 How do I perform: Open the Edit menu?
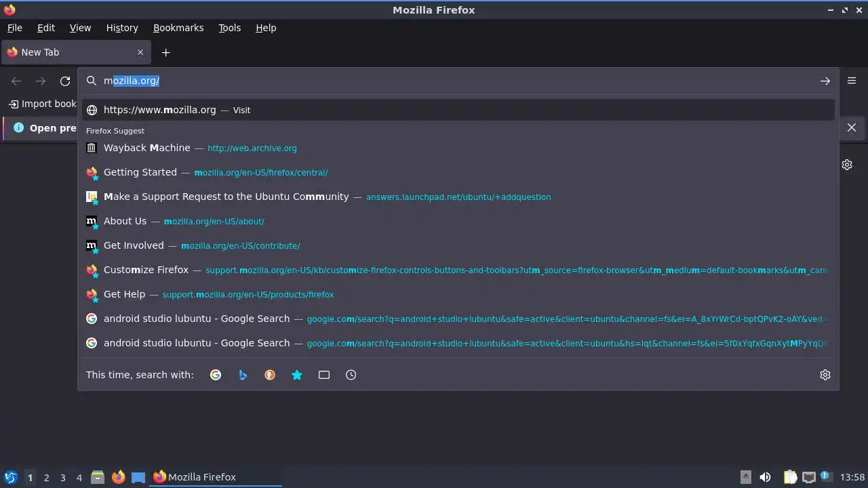[46, 28]
